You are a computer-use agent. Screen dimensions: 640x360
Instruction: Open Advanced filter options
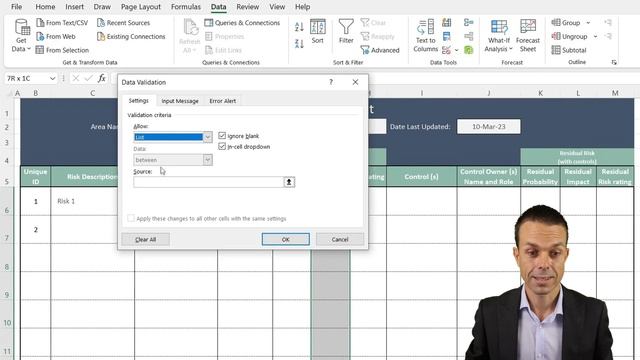[x=380, y=50]
